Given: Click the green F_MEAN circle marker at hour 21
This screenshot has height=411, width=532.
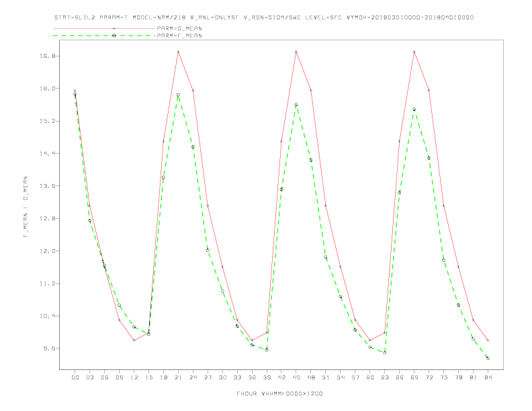Looking at the screenshot, I should pyautogui.click(x=178, y=95).
